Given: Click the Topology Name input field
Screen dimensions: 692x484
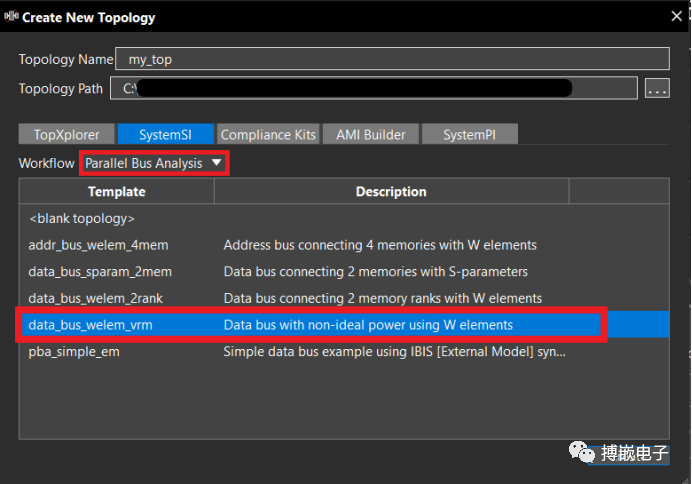Looking at the screenshot, I should tap(392, 59).
